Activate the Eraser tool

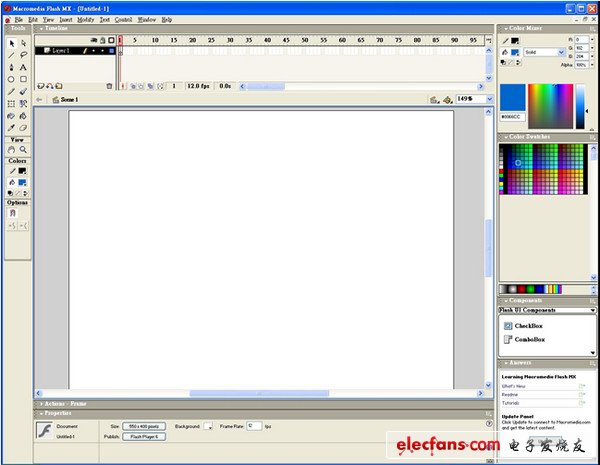[x=23, y=127]
